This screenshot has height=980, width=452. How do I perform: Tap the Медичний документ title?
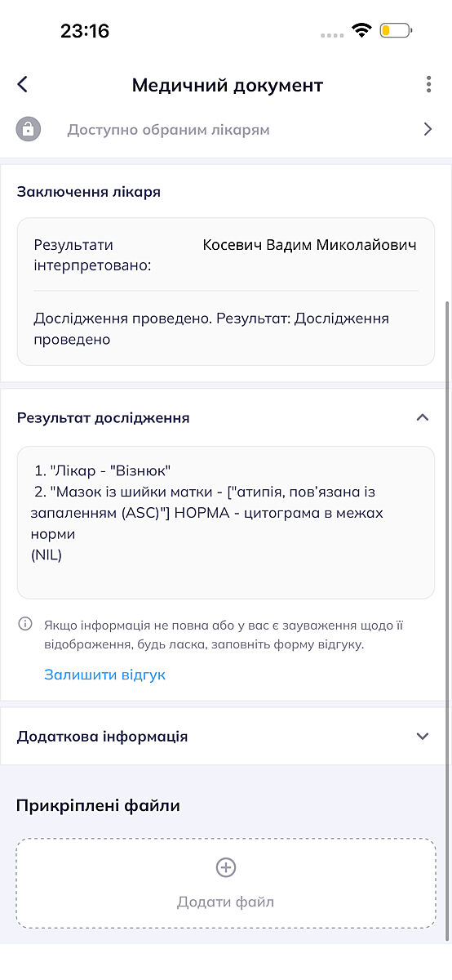[228, 85]
